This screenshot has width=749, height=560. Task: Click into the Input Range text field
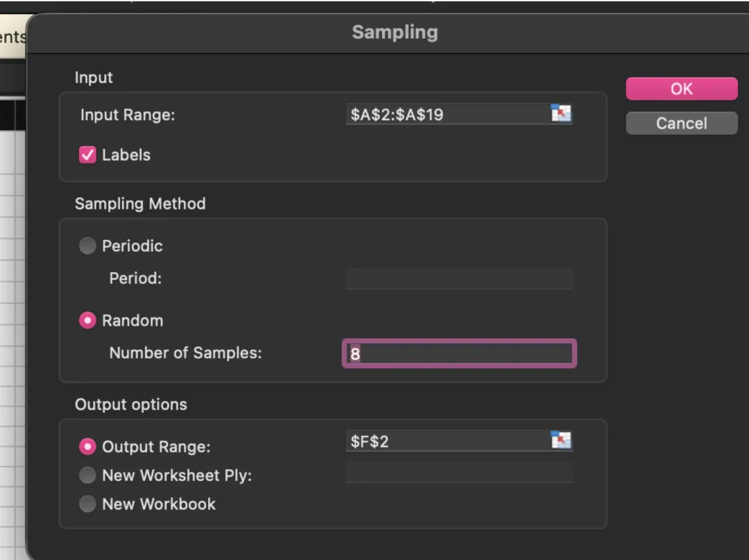click(x=447, y=114)
